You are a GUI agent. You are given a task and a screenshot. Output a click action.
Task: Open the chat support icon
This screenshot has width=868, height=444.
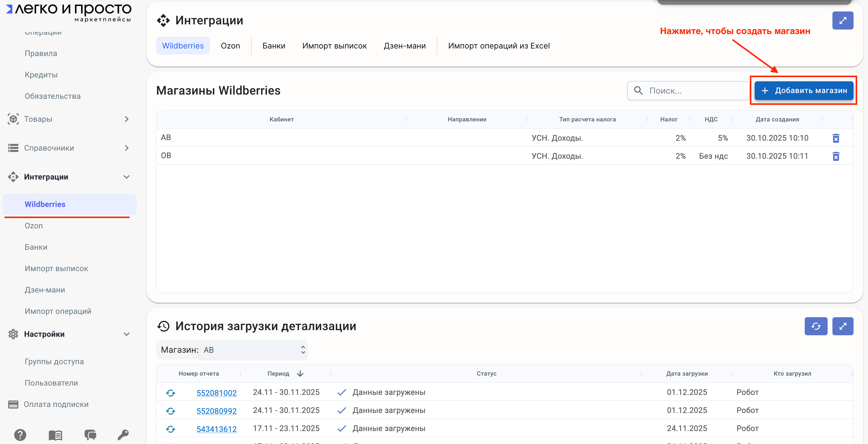(90, 435)
